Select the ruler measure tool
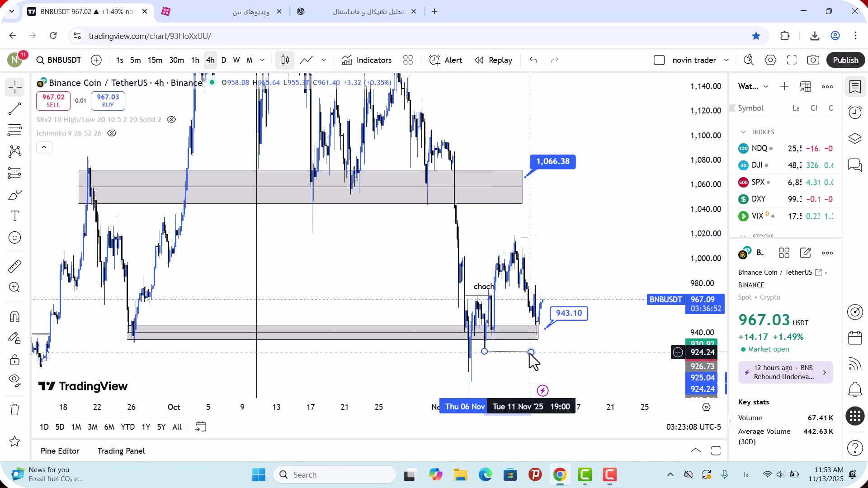 (14, 266)
